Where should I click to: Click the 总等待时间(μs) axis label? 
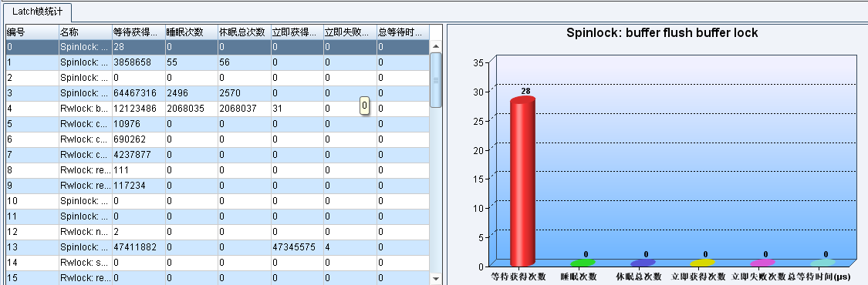819,277
